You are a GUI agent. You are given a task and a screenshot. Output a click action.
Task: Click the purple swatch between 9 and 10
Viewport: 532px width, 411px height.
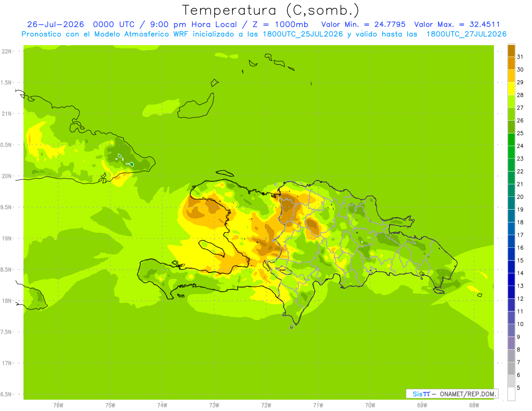[x=511, y=330]
